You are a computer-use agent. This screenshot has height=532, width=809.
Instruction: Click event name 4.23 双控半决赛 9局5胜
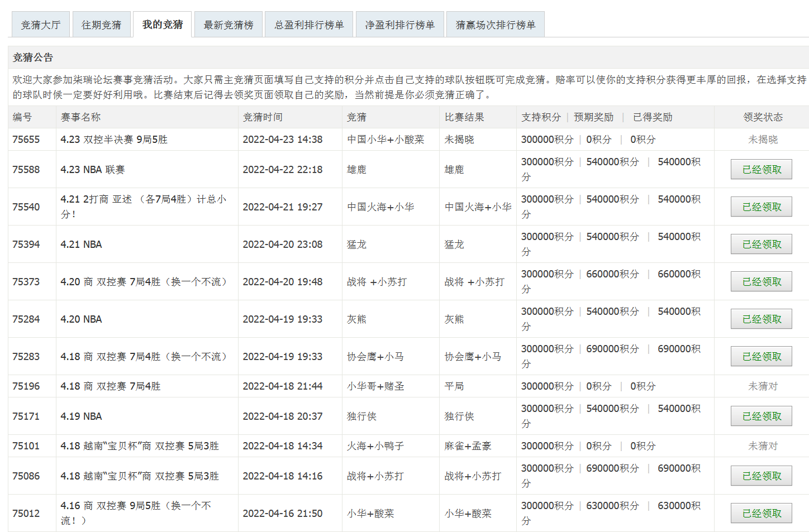[114, 140]
